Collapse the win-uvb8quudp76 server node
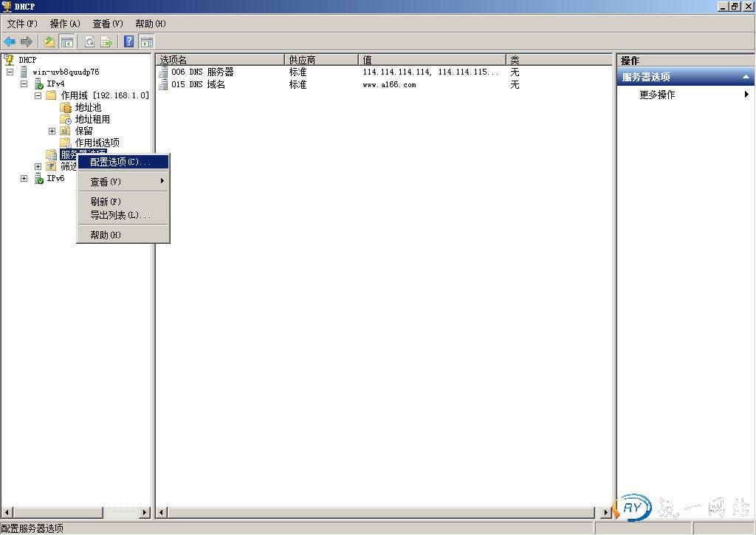 point(10,72)
